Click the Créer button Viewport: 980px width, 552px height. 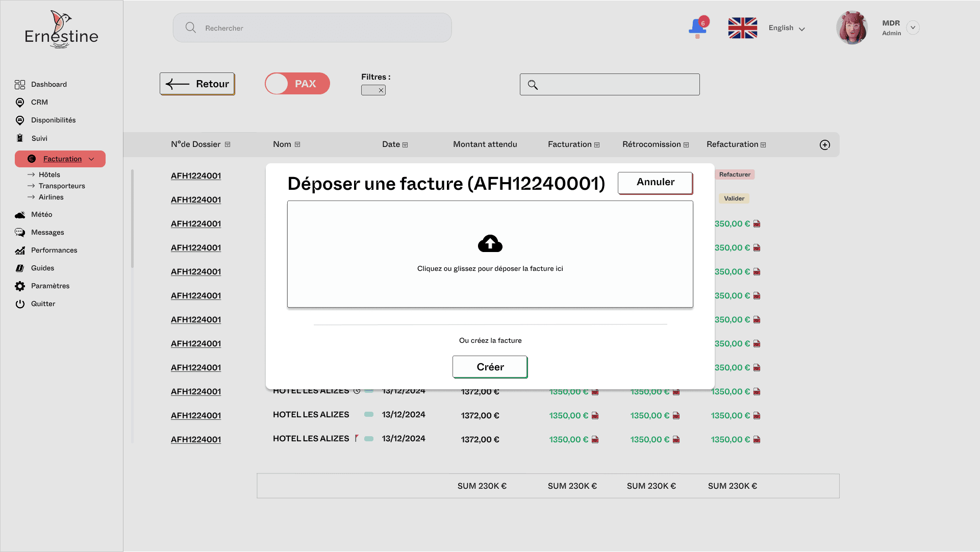click(x=489, y=367)
